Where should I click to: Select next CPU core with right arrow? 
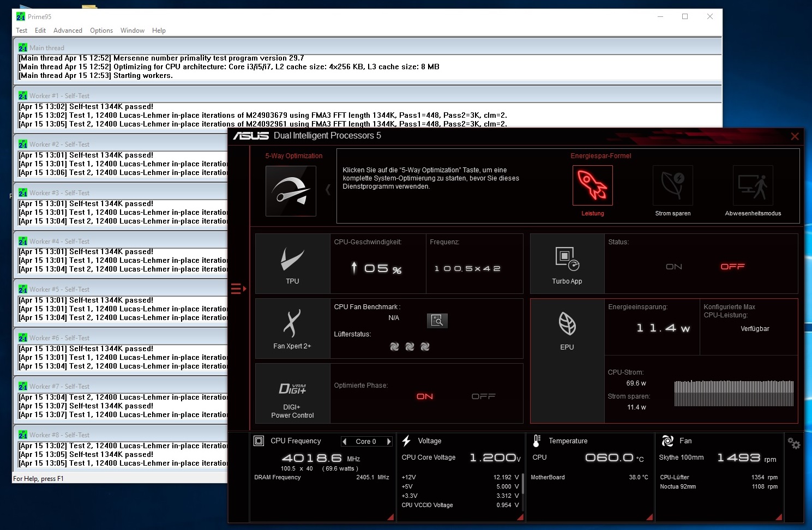[389, 442]
